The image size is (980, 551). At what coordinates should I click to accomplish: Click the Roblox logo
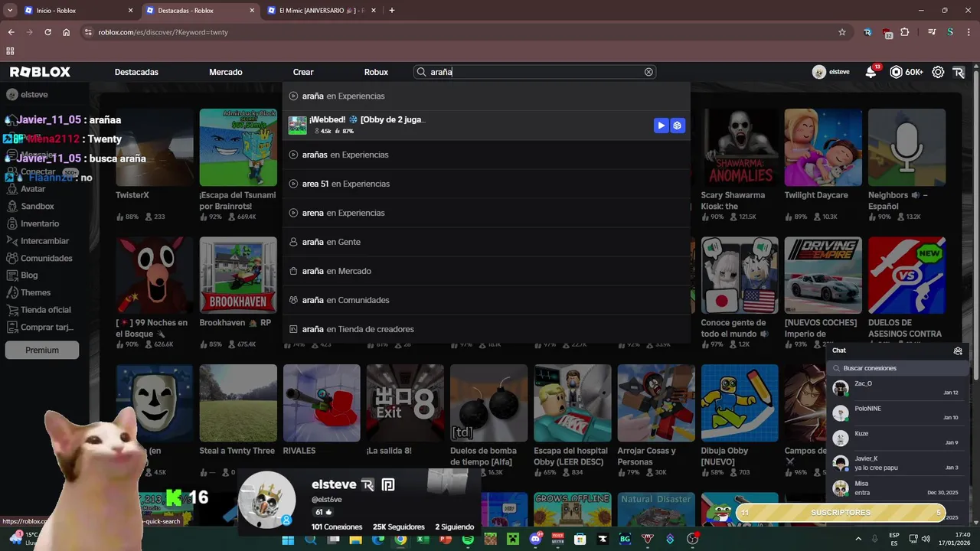(x=40, y=72)
